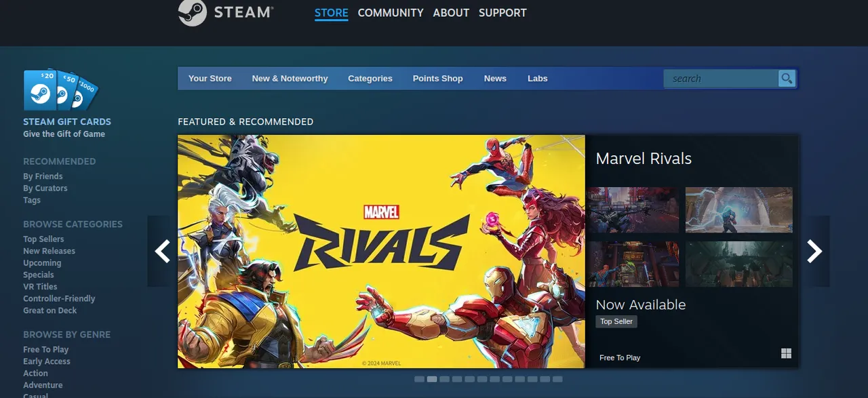Browse Upcoming category
Screen dimensions: 868x398
pos(42,263)
